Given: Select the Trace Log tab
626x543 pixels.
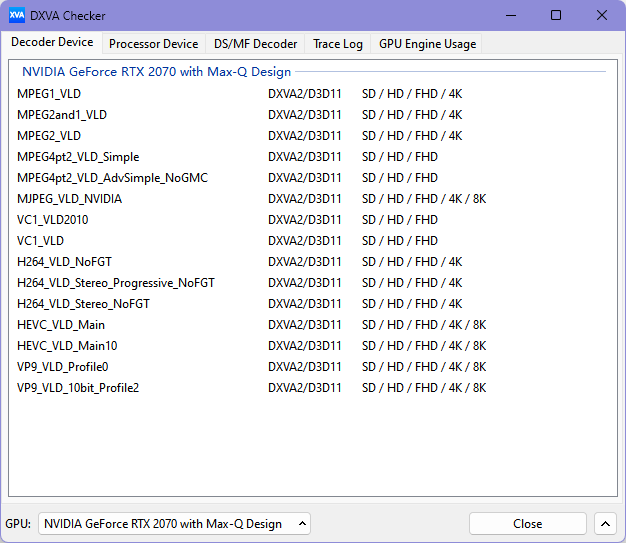Looking at the screenshot, I should click(337, 44).
